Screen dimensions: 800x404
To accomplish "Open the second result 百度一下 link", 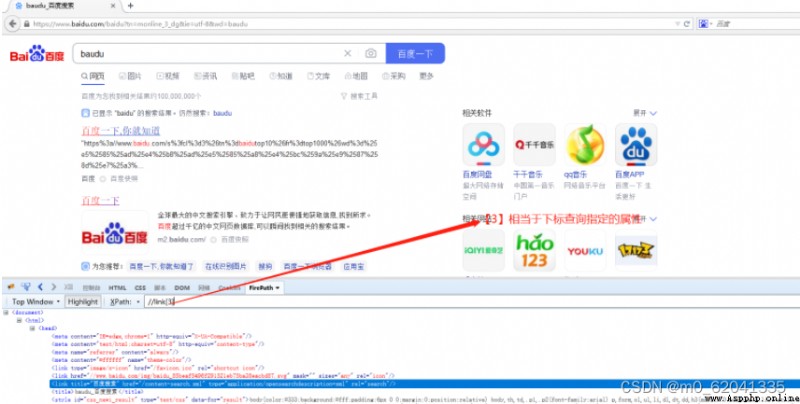I will (101, 200).
